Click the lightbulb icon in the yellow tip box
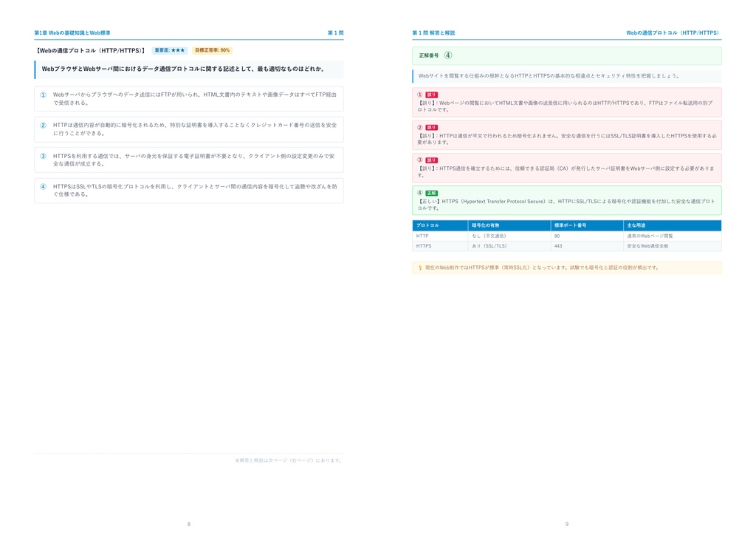756x535 pixels. (420, 267)
